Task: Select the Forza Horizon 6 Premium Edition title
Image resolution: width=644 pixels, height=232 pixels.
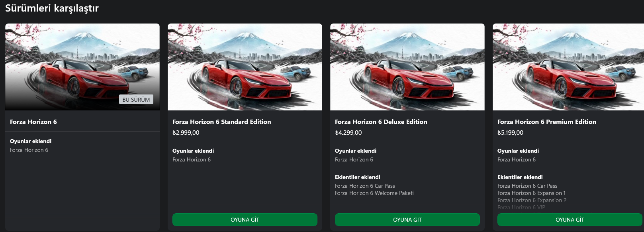Action: pyautogui.click(x=546, y=122)
